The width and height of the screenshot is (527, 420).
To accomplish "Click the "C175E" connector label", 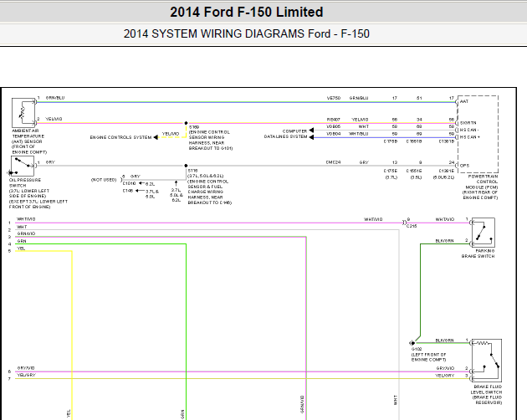I will (x=391, y=171).
